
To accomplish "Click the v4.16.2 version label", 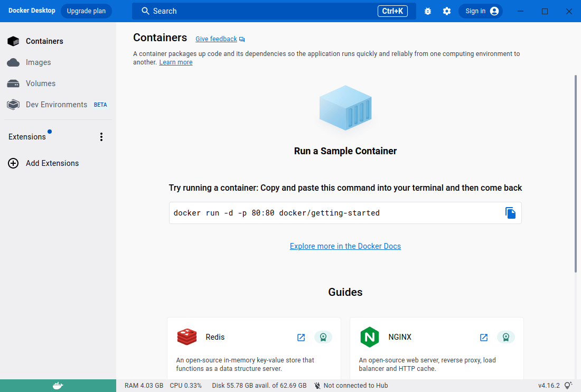I will point(549,385).
